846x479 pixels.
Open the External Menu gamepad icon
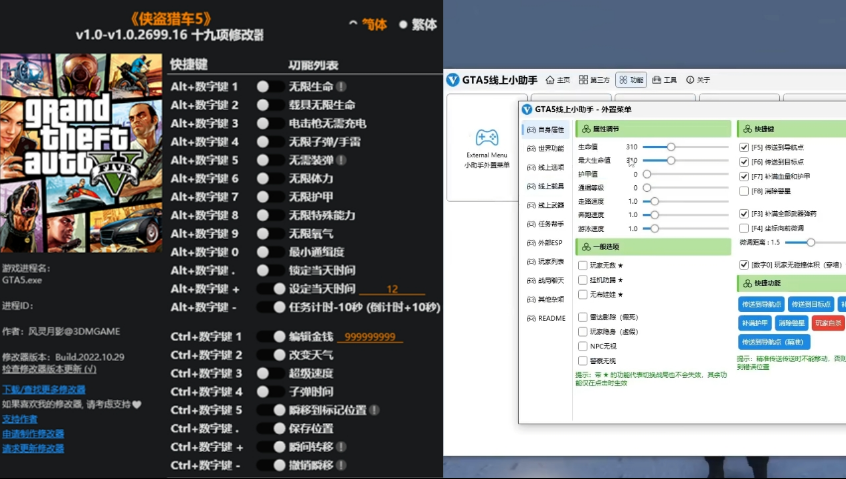pos(486,138)
